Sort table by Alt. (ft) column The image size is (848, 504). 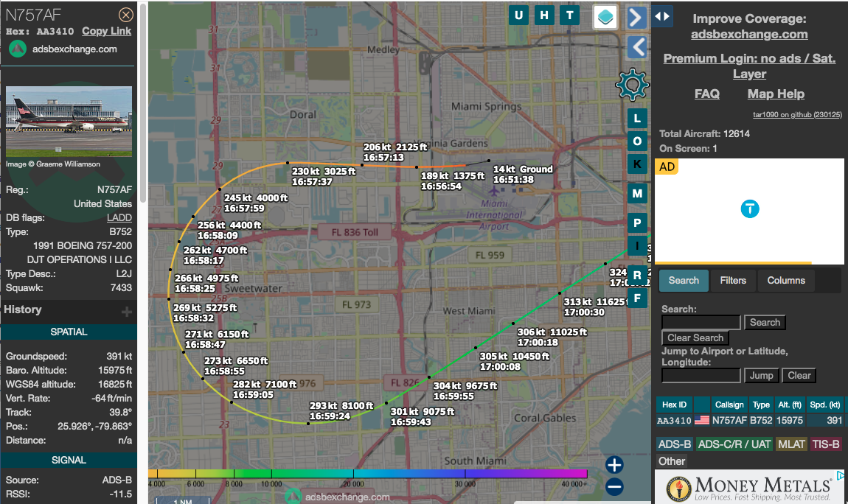click(x=790, y=405)
